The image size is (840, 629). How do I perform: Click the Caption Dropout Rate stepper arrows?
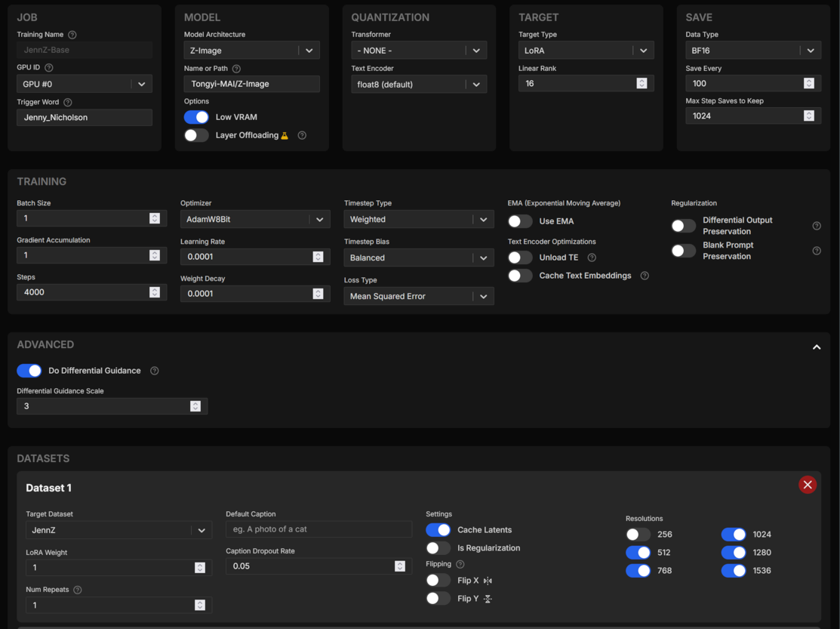[x=400, y=566]
